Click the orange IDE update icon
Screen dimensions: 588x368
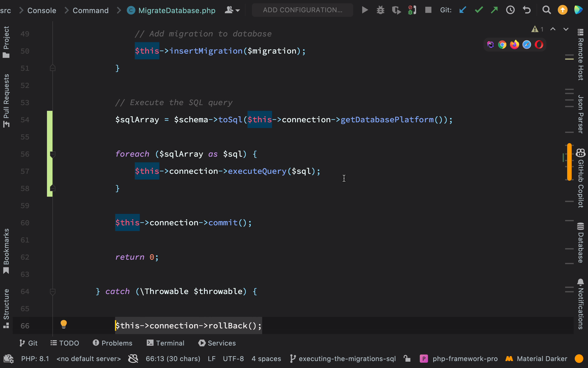tap(562, 10)
